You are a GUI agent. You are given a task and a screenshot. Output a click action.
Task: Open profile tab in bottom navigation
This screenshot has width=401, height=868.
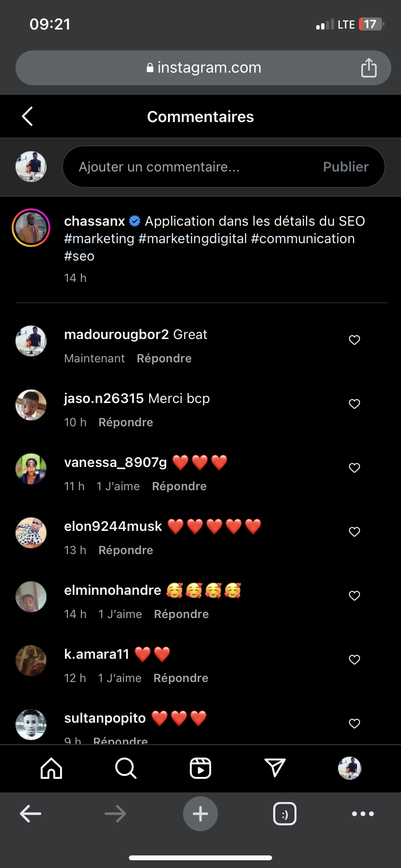coord(350,768)
